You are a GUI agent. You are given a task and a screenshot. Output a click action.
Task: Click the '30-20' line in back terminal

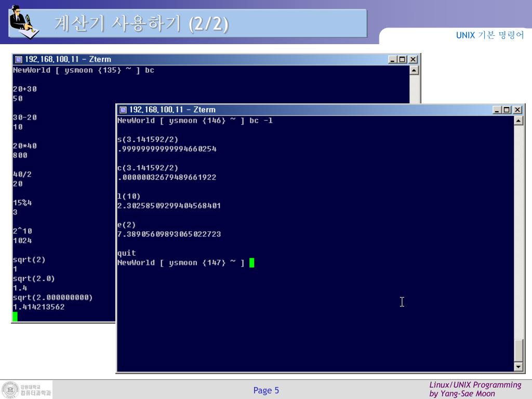pos(25,117)
